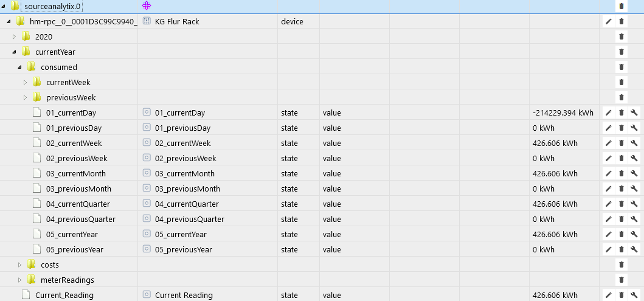The width and height of the screenshot is (644, 301).
Task: Open custom settings wrench for 04_currentQuarter
Action: point(634,204)
